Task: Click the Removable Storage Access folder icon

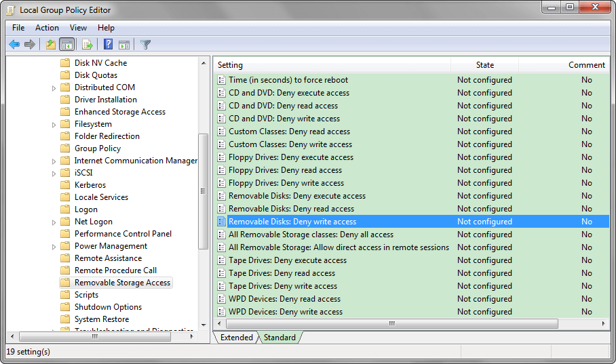Action: coord(65,283)
